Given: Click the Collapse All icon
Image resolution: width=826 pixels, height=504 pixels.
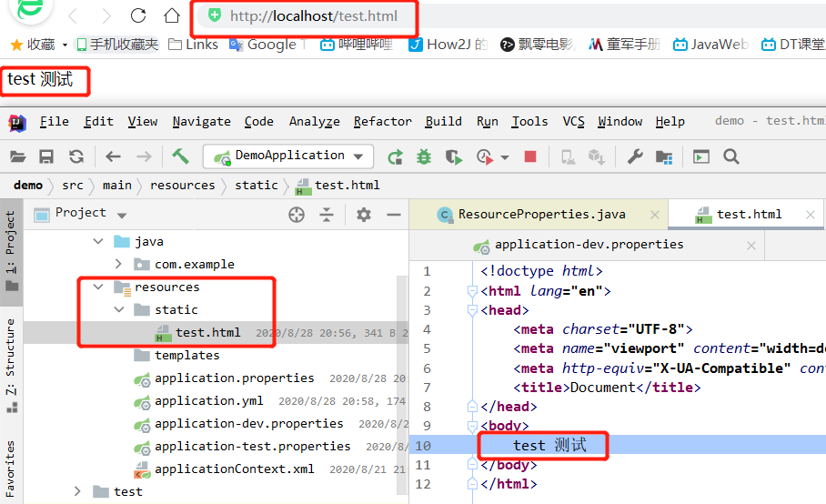Looking at the screenshot, I should point(327,215).
